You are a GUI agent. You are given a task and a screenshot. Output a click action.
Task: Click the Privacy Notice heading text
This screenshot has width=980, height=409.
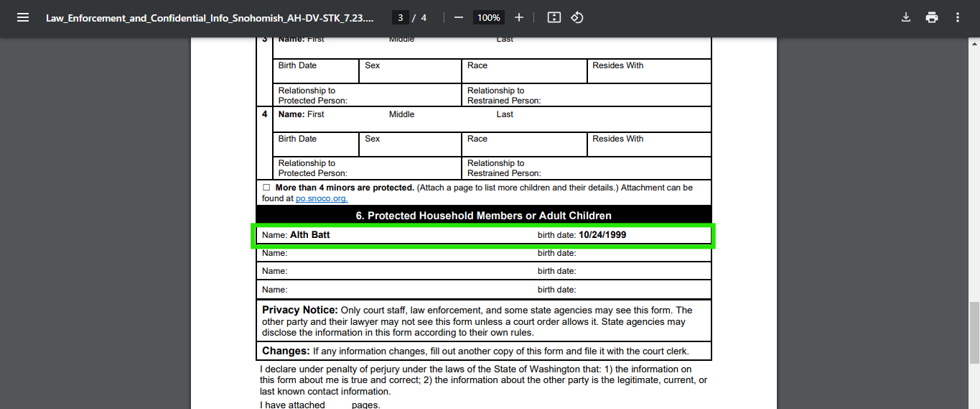coord(300,311)
